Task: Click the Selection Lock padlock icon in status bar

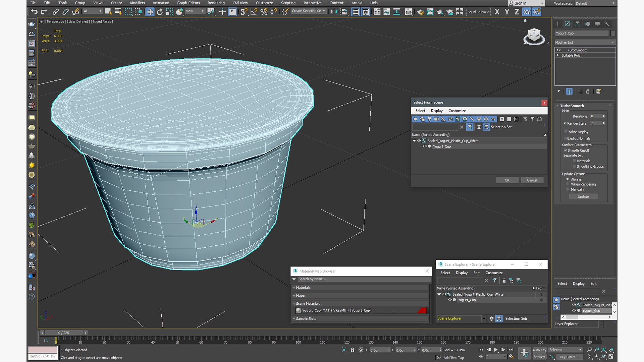Action: click(x=352, y=350)
